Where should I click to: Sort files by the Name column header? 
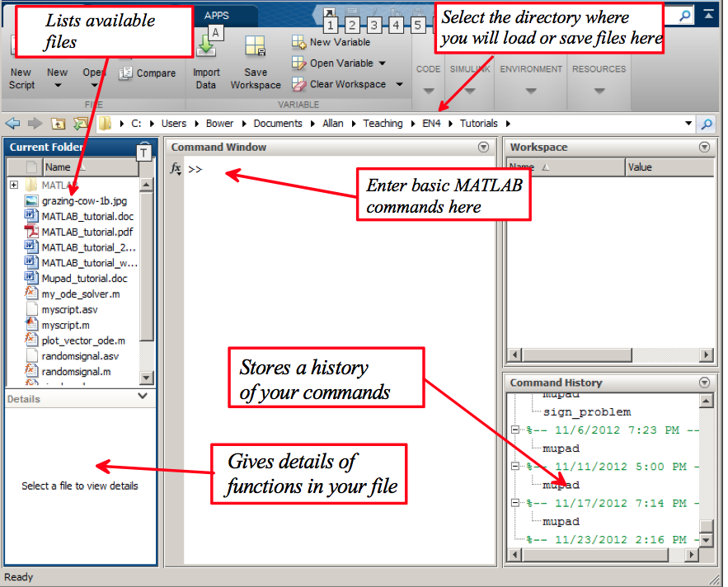[91, 167]
